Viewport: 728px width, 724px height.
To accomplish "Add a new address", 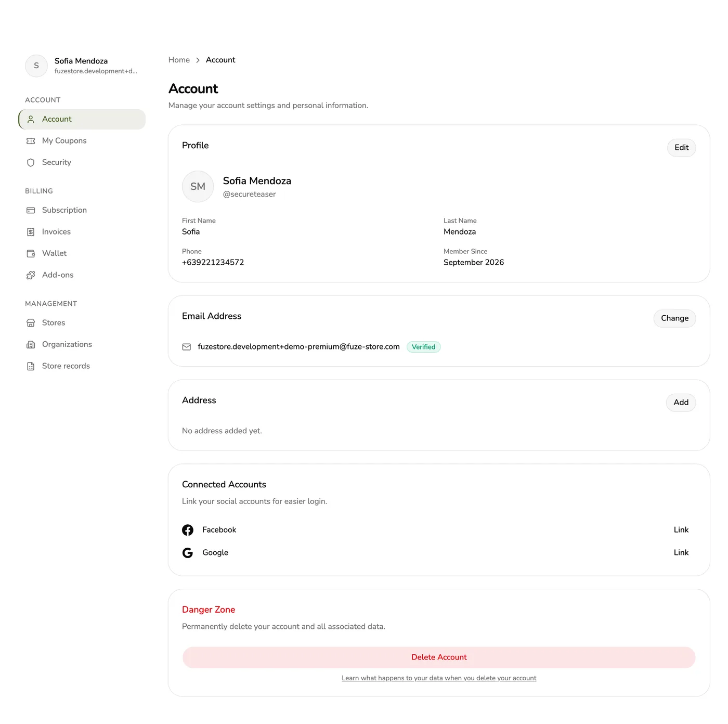I will point(681,403).
